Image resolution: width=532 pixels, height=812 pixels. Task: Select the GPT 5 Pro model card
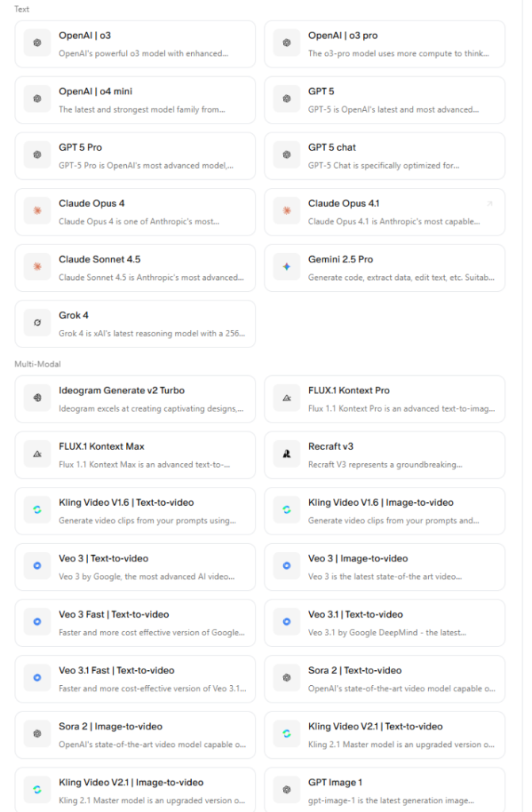135,155
